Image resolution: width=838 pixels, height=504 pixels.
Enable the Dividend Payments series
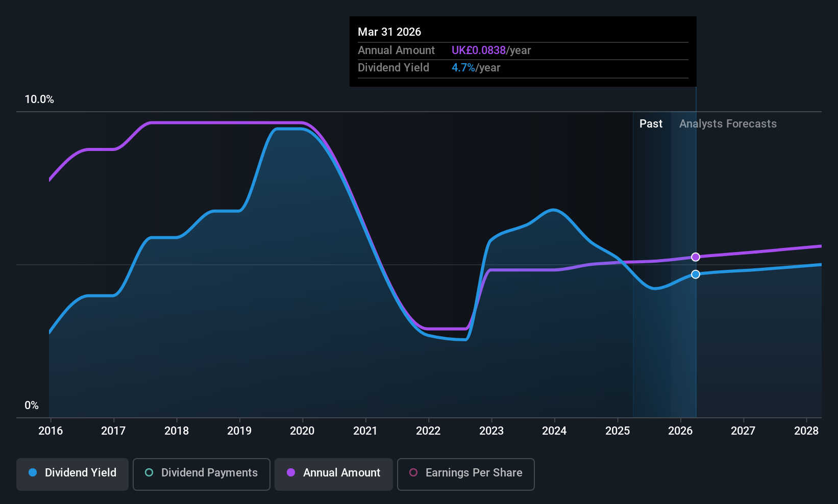(201, 474)
